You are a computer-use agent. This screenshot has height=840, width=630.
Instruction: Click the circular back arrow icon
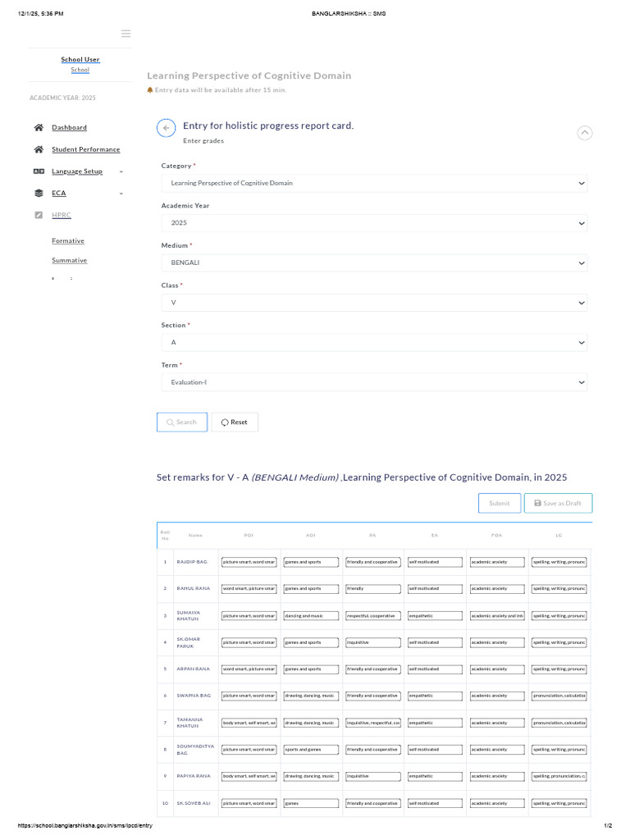[x=166, y=128]
